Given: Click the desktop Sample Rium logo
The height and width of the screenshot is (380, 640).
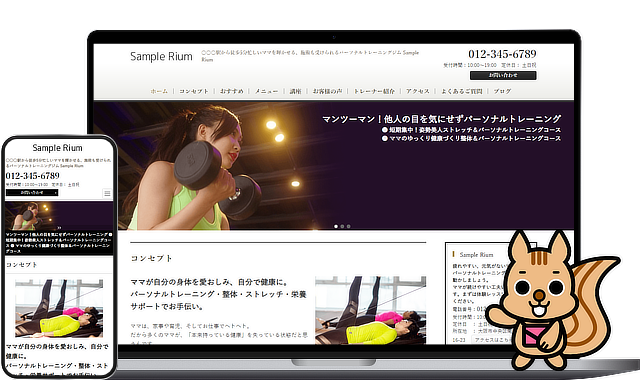Looking at the screenshot, I should pos(161,56).
